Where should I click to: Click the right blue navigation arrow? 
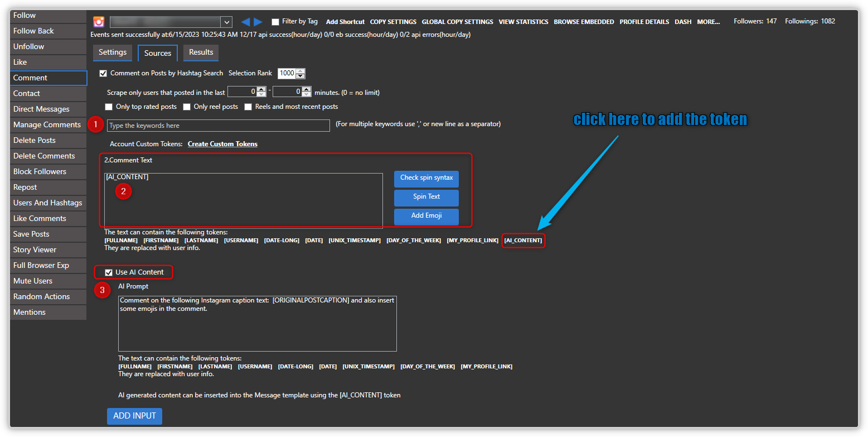[x=258, y=22]
